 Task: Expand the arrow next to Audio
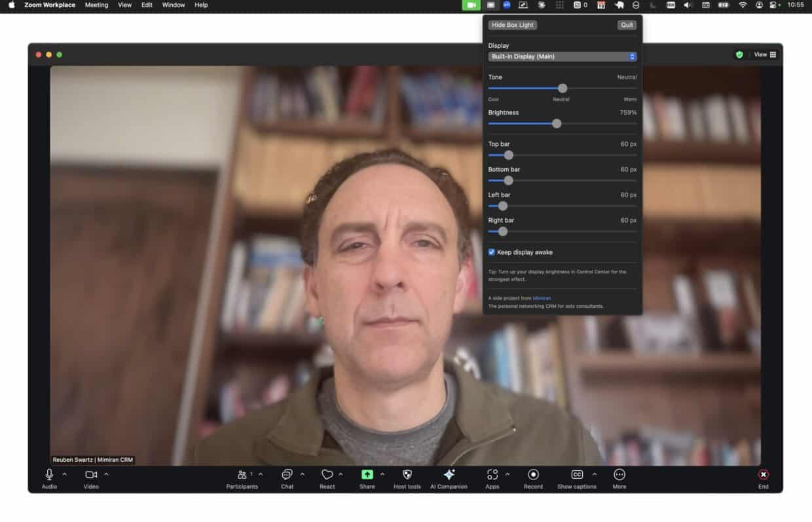coord(64,474)
